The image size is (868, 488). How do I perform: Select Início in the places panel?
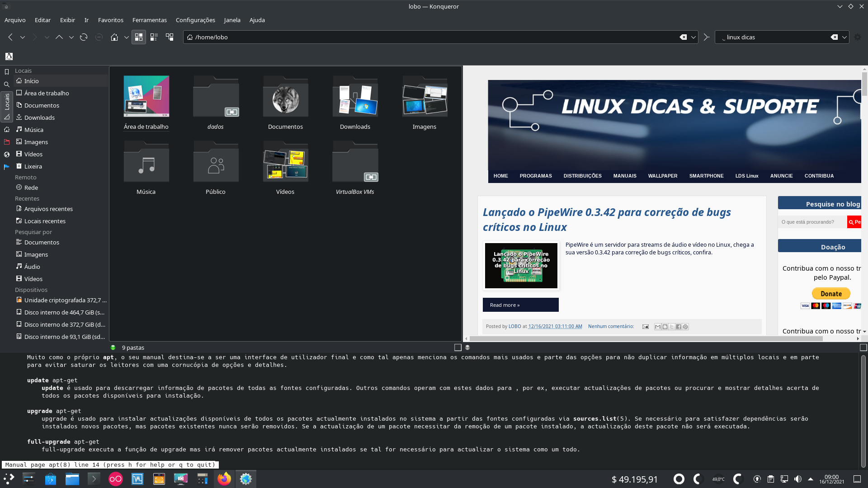61,81
